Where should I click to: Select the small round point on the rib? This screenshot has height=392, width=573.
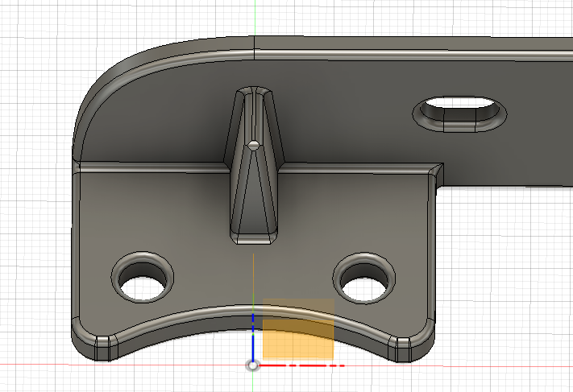tap(253, 145)
